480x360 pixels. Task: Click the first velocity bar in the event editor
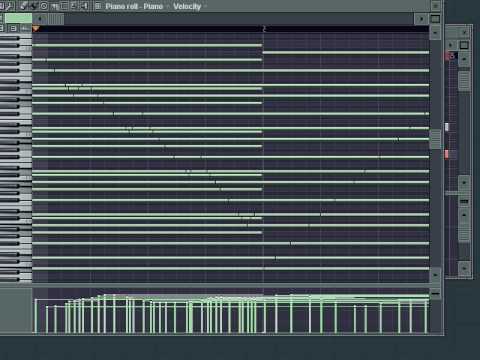click(35, 316)
